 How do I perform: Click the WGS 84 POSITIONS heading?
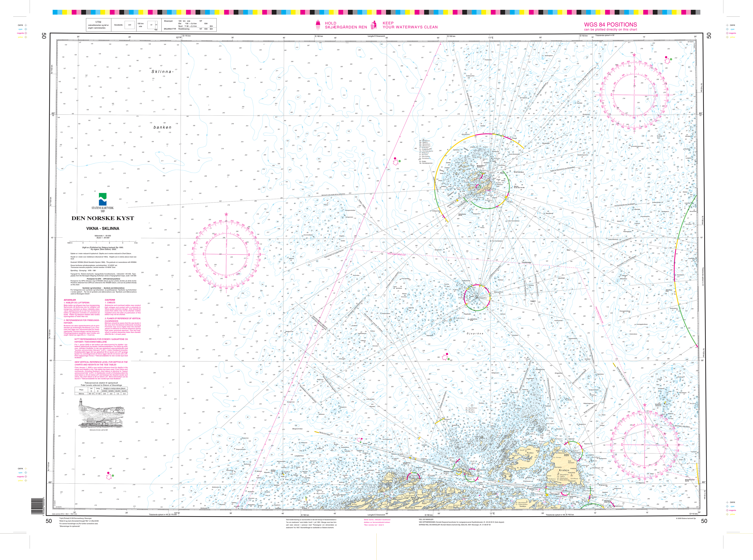[x=610, y=24]
